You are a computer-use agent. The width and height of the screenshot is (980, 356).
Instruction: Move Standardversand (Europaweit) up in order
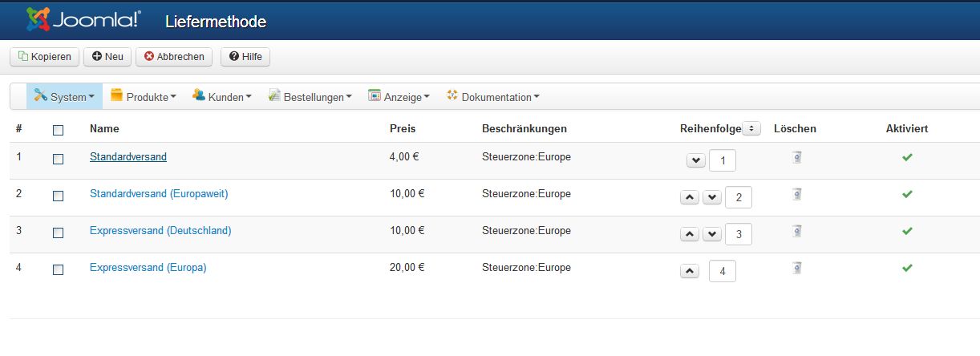[x=689, y=197]
